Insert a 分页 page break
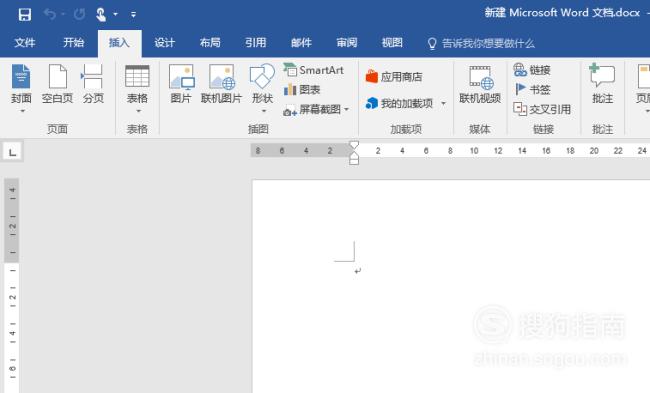 (x=93, y=83)
